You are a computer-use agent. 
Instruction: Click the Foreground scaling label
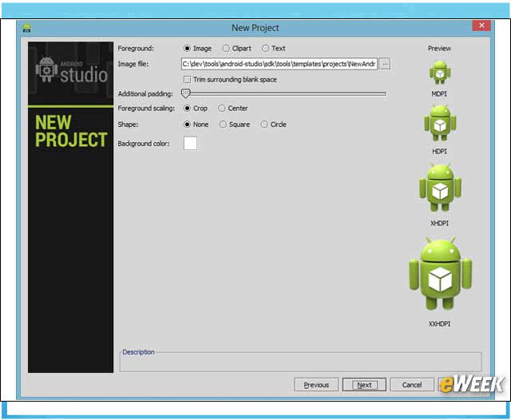(146, 108)
